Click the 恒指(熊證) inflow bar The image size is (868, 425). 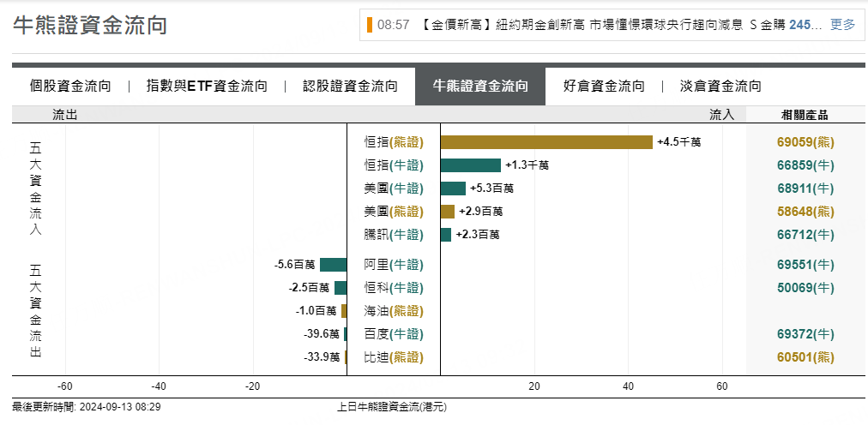[546, 142]
